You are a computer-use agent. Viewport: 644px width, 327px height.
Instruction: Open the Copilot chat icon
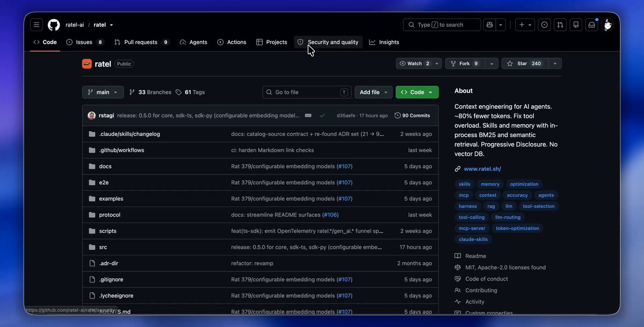[489, 25]
